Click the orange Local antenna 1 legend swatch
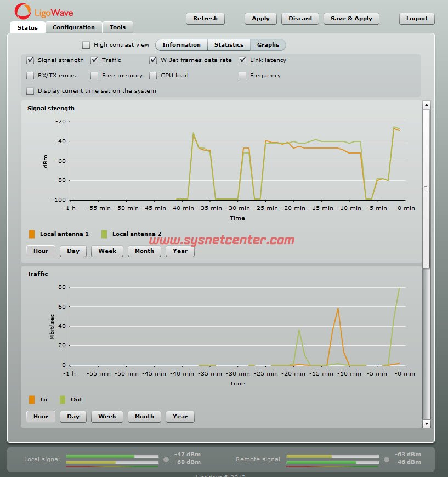 pos(32,234)
